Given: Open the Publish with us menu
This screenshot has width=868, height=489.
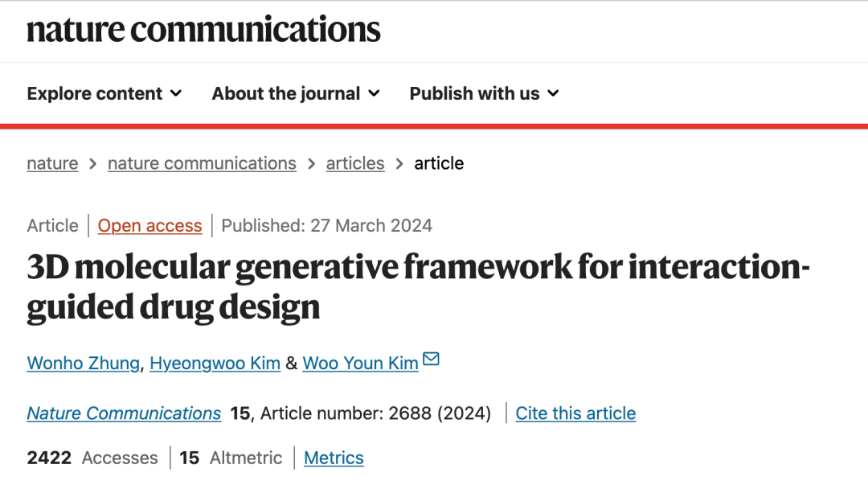Looking at the screenshot, I should click(x=485, y=93).
